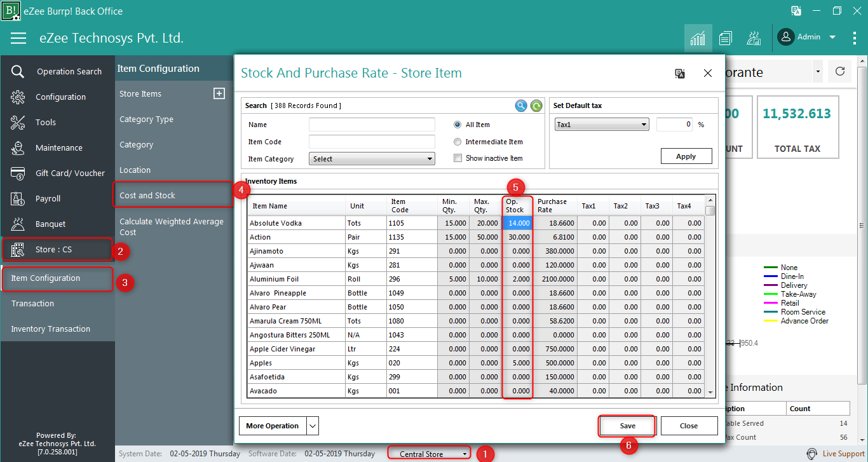Viewport: 868px width, 462px height.
Task: Click the Name search input field
Action: tap(372, 125)
